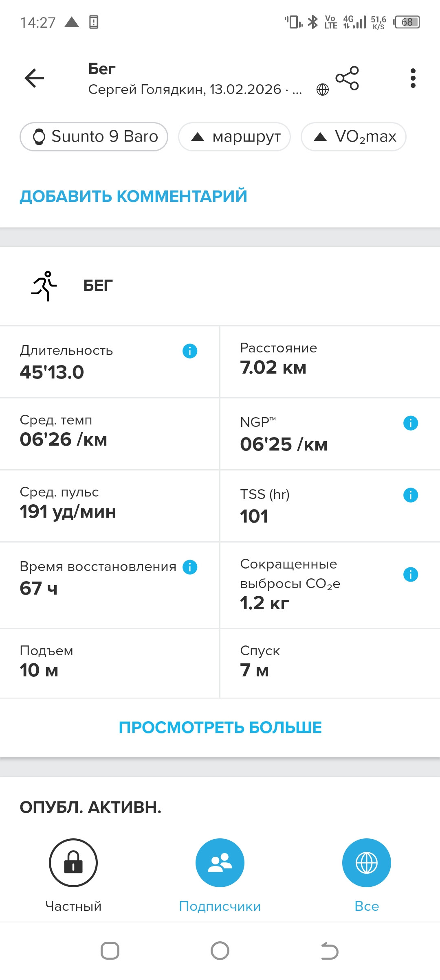This screenshot has height=980, width=440.
Task: Expand ПРОСМОТРЕТЬ БОЛЬШЕ stats
Action: tap(220, 728)
